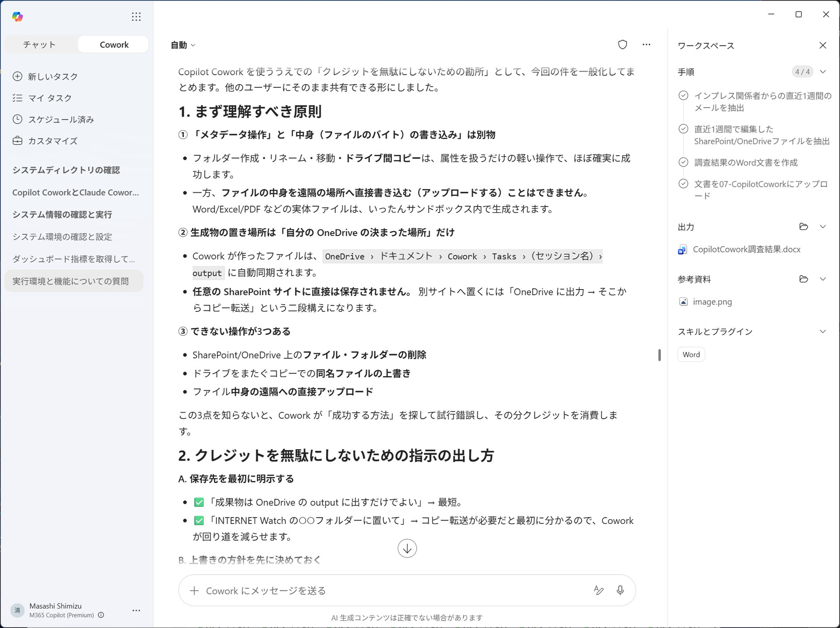Image resolution: width=840 pixels, height=628 pixels.
Task: Click heading 1. まず理解すべき原則
Action: click(x=250, y=112)
